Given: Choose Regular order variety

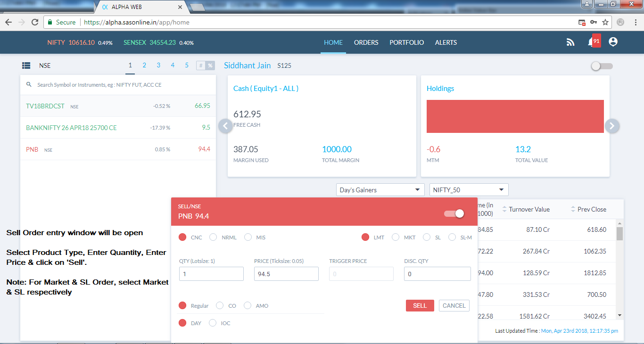Looking at the screenshot, I should [x=182, y=305].
